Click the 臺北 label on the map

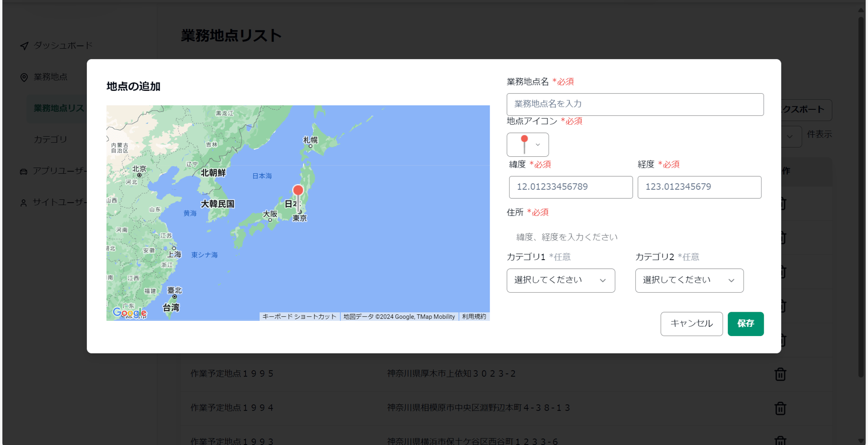(x=174, y=290)
